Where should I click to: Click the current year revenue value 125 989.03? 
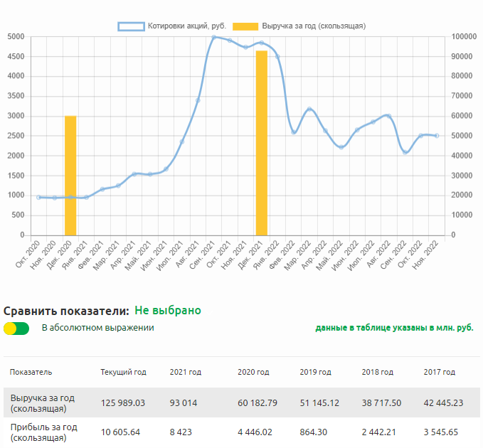click(x=123, y=402)
